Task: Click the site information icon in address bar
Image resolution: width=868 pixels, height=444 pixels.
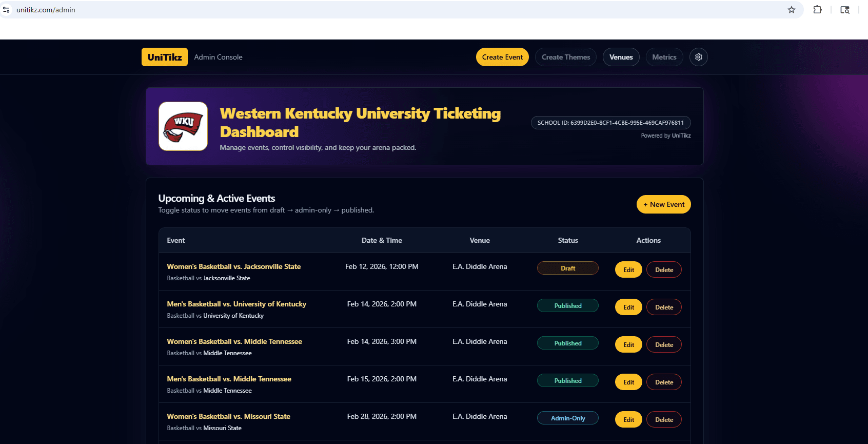Action: [6, 10]
